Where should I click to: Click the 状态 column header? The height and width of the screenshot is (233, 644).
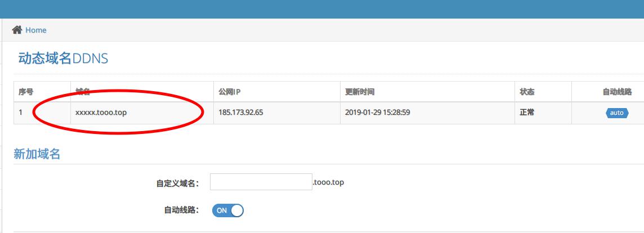click(x=527, y=92)
